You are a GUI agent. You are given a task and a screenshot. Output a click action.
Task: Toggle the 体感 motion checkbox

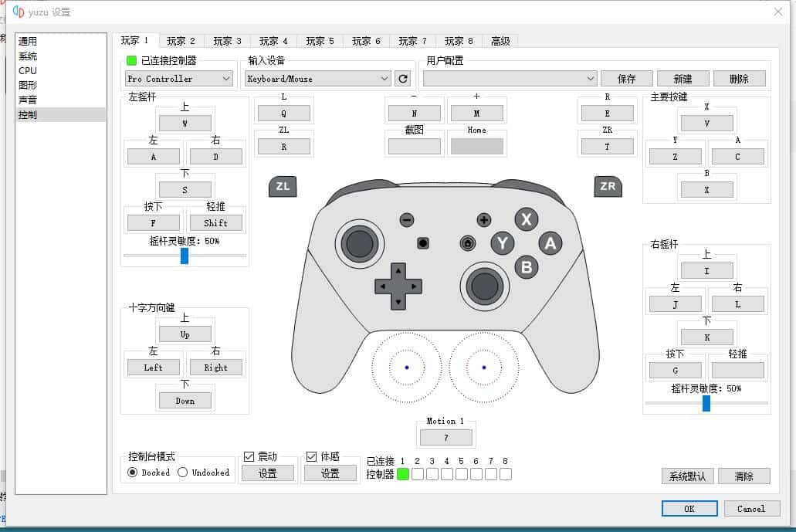click(x=311, y=457)
